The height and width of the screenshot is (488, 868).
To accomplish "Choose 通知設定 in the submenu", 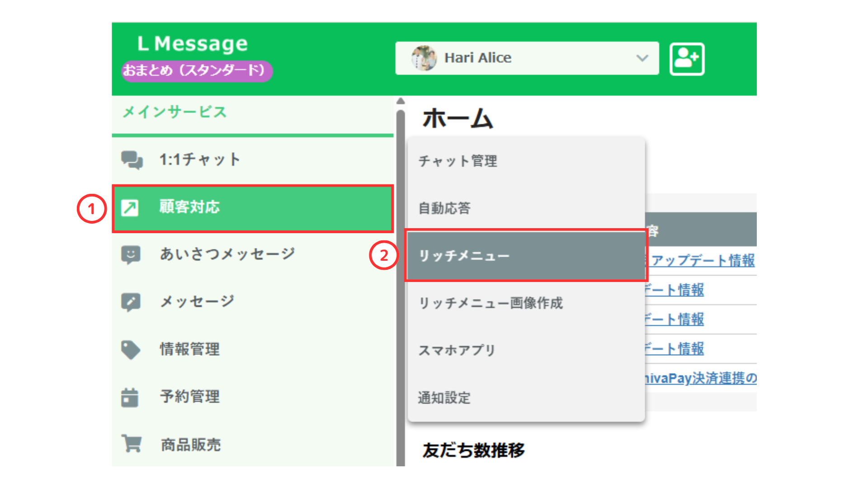I will point(443,398).
